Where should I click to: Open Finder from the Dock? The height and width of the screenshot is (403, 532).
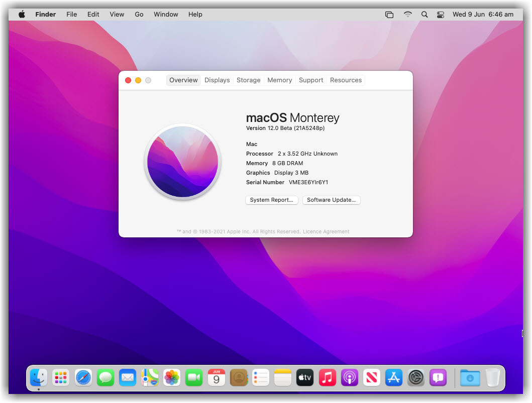click(39, 377)
